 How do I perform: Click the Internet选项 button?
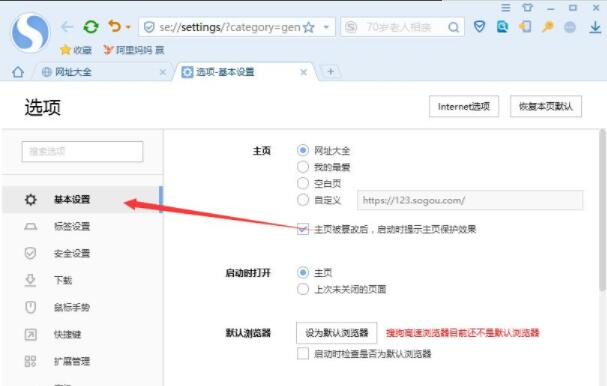pyautogui.click(x=464, y=106)
